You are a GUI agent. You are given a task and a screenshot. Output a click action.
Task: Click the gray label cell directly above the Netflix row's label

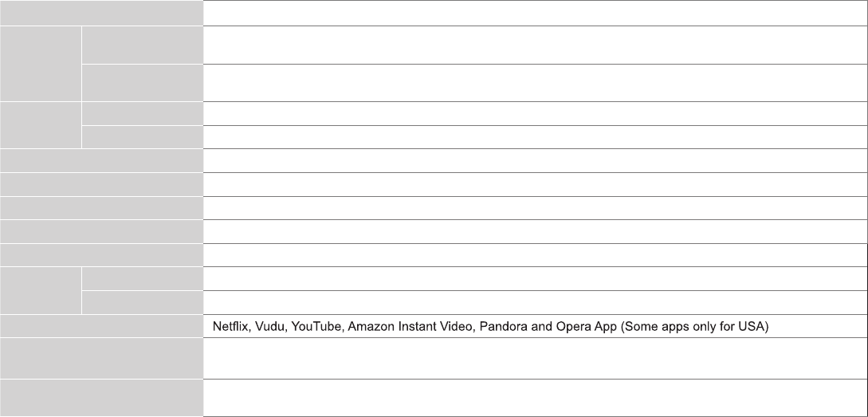click(x=142, y=303)
